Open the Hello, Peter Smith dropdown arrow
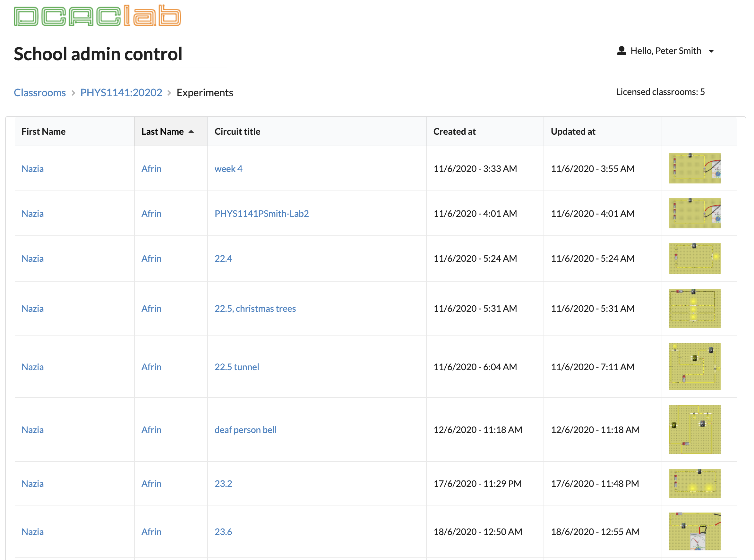 [711, 52]
